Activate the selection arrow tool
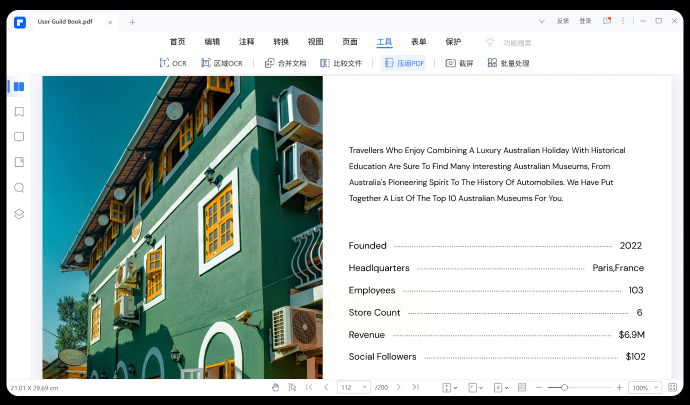The image size is (690, 405). [x=292, y=387]
